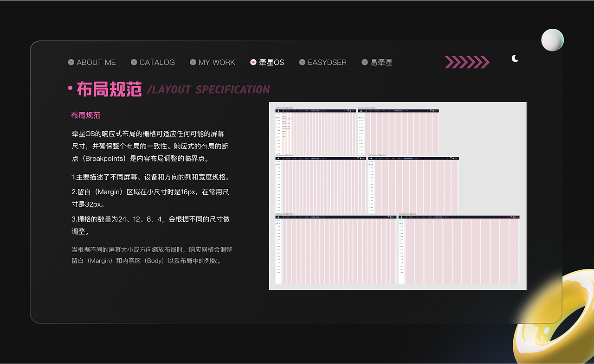
Task: Click the pink chevron arrows
Action: (x=467, y=62)
